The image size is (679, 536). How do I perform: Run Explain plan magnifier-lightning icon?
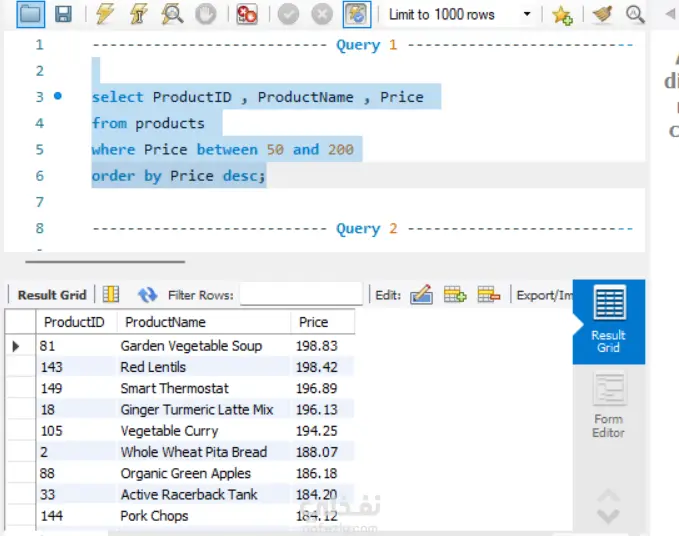pyautogui.click(x=172, y=14)
